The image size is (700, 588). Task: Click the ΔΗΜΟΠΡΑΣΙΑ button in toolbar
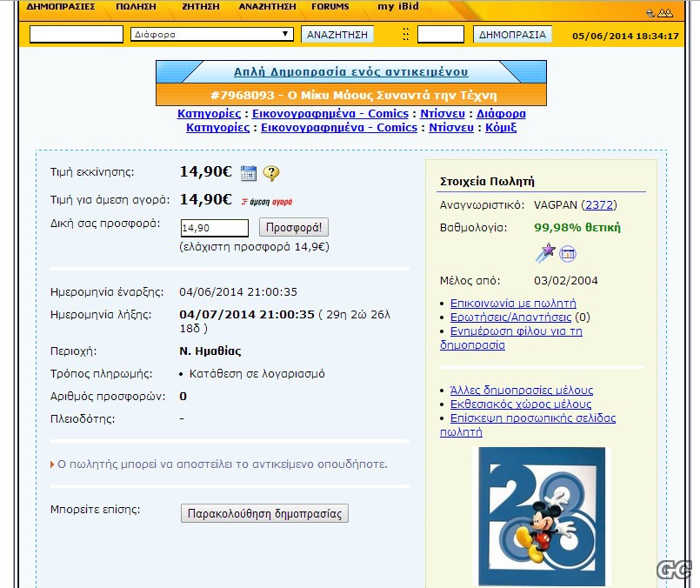[513, 35]
